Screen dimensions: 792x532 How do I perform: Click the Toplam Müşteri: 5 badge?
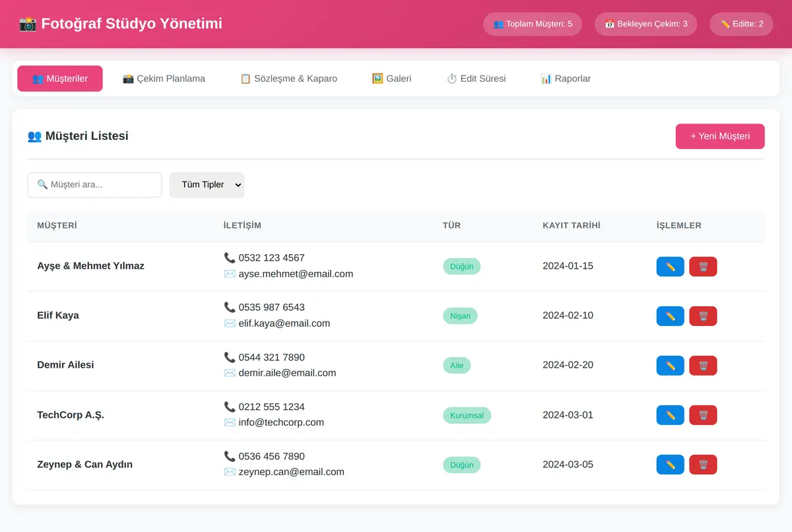click(x=533, y=24)
